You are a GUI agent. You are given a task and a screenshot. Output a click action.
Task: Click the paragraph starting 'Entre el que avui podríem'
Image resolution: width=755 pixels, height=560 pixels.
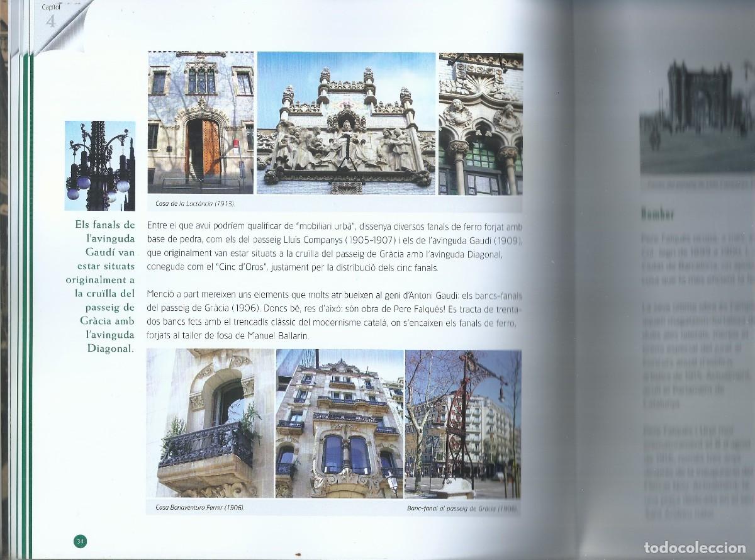click(333, 247)
